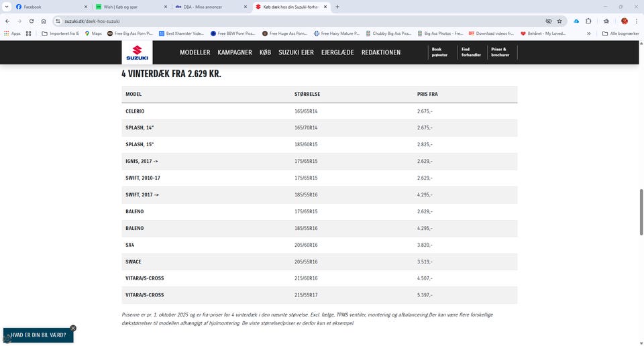Open MODELLER menu

click(x=195, y=52)
